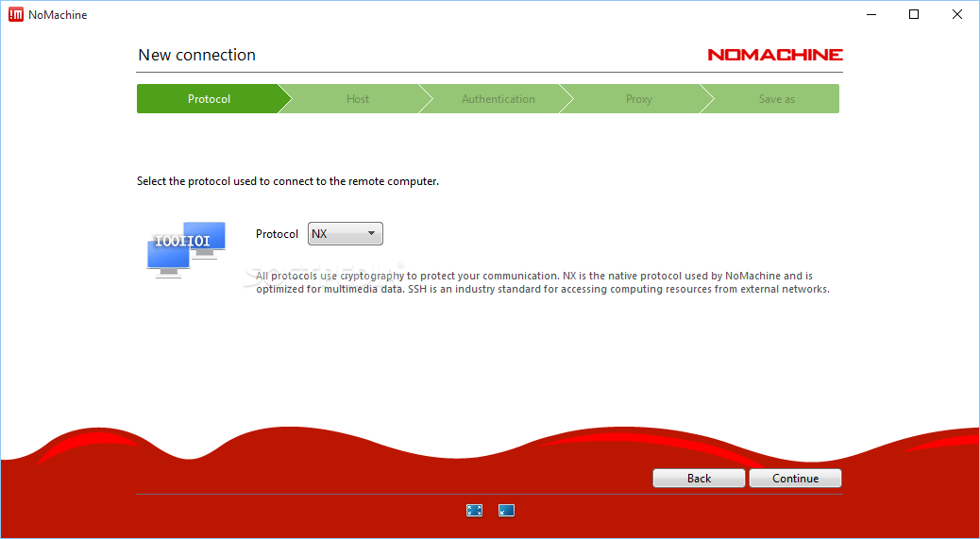This screenshot has width=980, height=539.
Task: Click the 'New connection' heading text
Action: point(197,55)
